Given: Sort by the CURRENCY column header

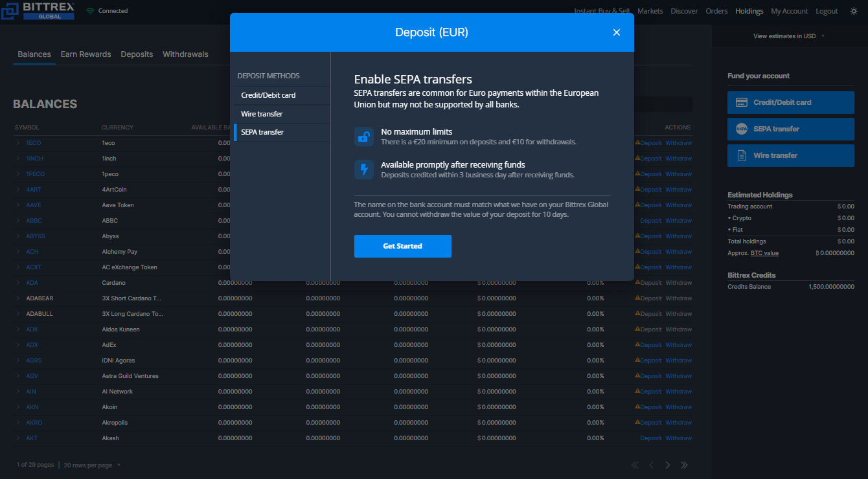Looking at the screenshot, I should [x=117, y=128].
